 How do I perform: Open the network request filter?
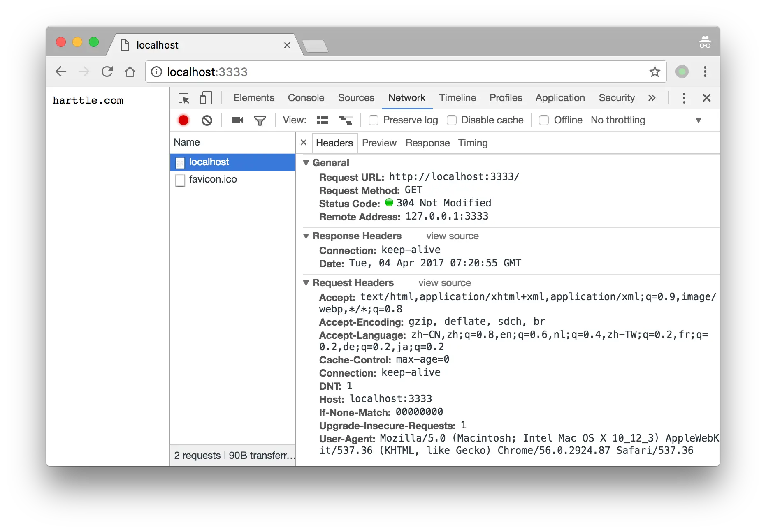tap(260, 120)
